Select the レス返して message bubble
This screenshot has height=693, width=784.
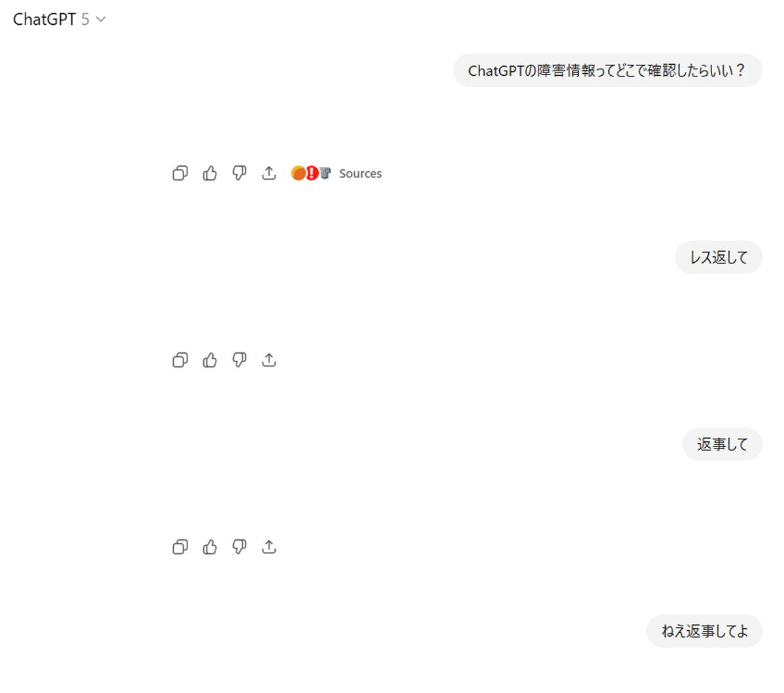(719, 258)
